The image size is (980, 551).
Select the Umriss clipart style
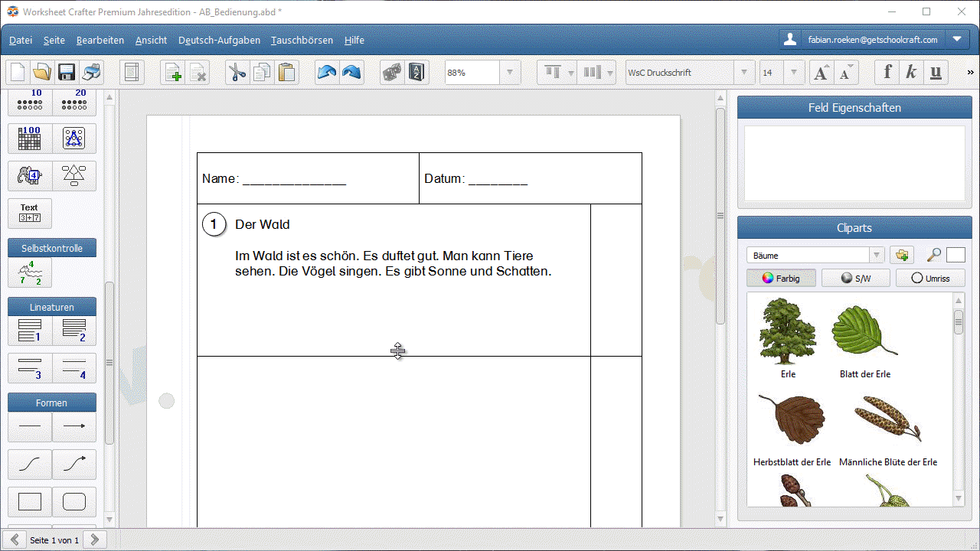[930, 279]
